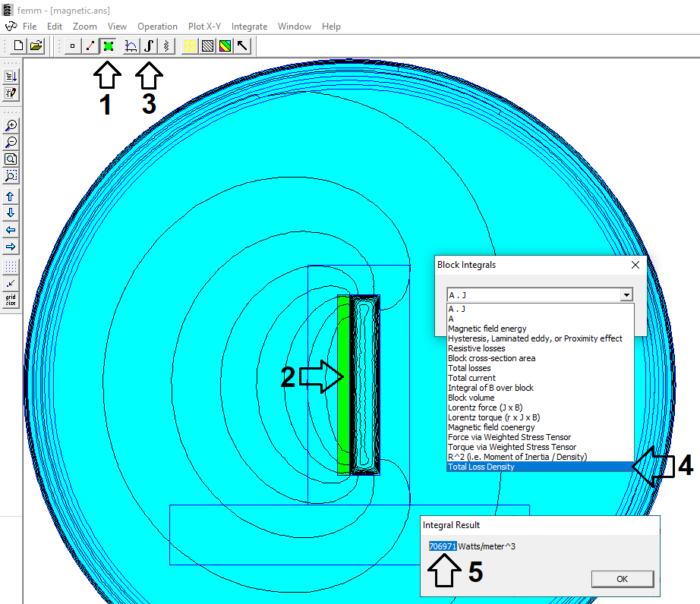The width and height of the screenshot is (700, 604).
Task: Click the grid size button
Action: point(11,300)
